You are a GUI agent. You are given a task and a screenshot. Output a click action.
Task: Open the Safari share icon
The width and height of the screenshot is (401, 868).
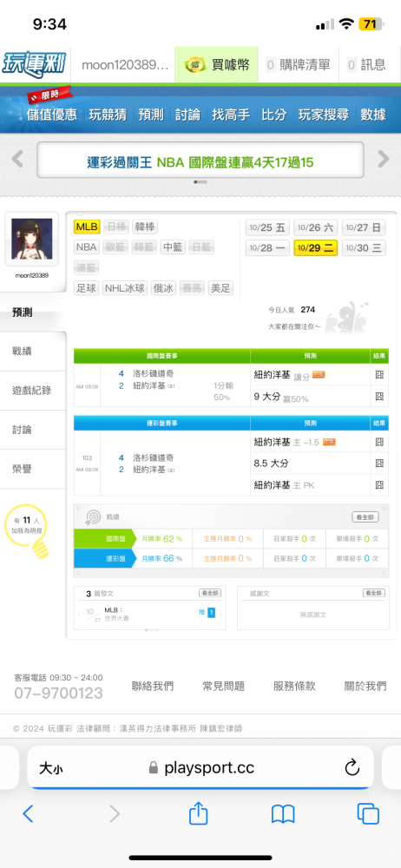coord(198,812)
